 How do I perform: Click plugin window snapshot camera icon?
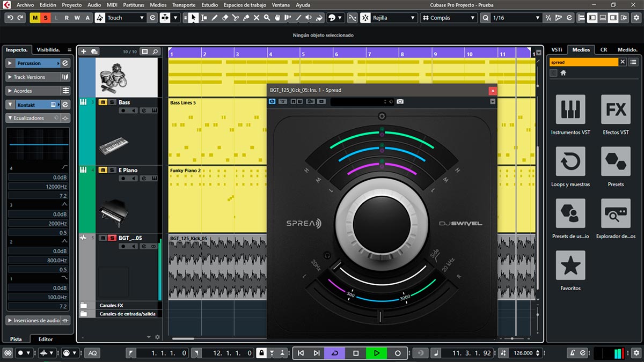point(400,101)
